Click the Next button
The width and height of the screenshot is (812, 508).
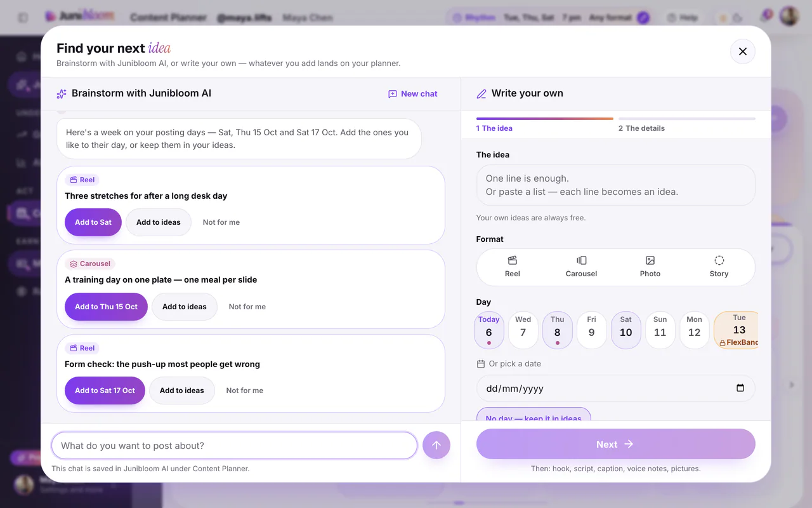tap(616, 444)
